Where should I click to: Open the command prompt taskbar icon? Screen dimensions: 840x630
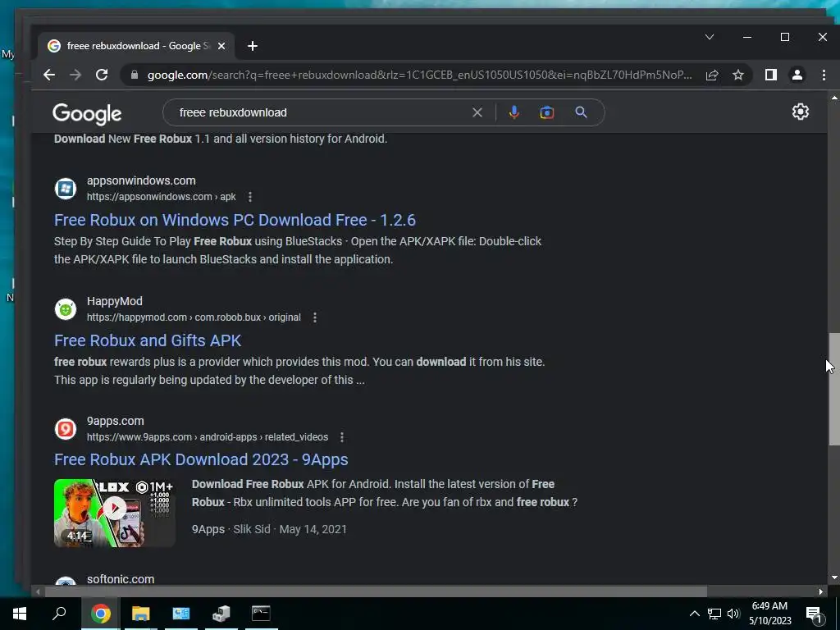261,614
